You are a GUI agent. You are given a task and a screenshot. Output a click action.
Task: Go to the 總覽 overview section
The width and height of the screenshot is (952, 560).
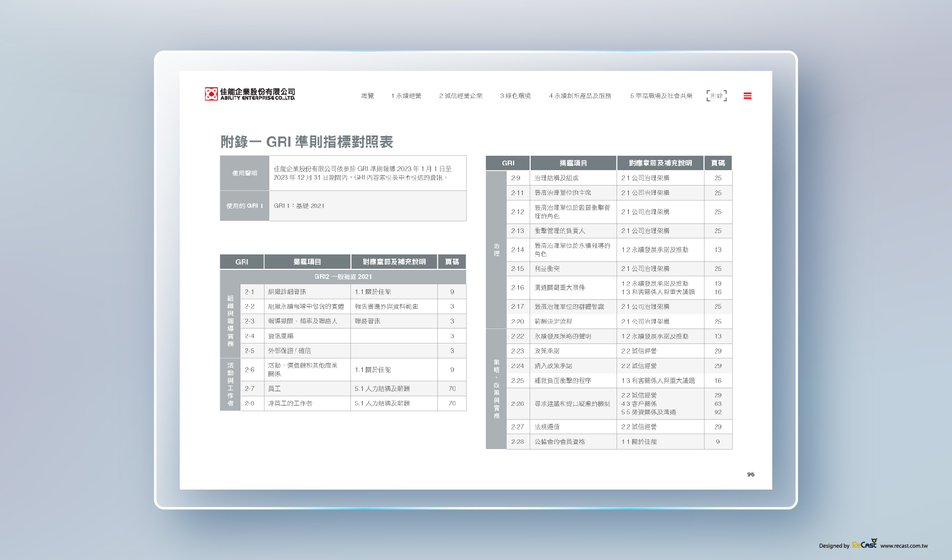367,96
